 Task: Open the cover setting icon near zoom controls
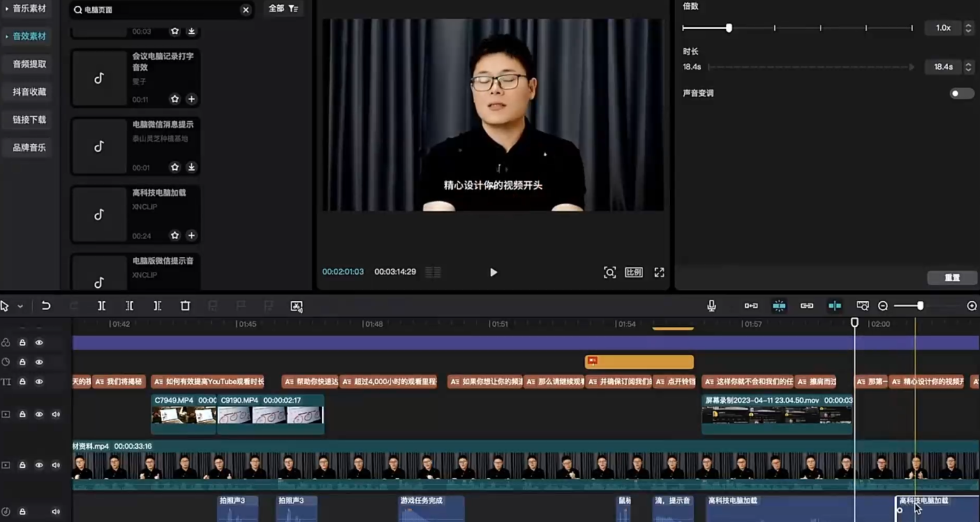[862, 306]
